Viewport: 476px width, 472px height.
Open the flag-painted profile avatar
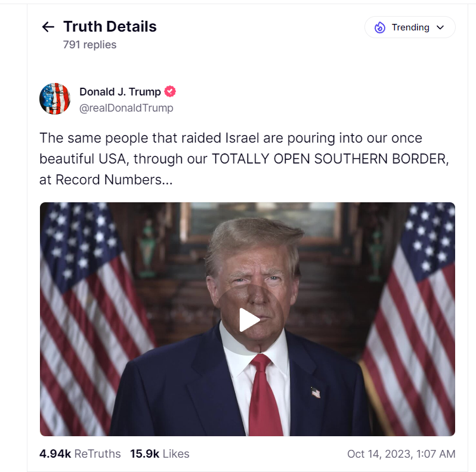pos(55,98)
